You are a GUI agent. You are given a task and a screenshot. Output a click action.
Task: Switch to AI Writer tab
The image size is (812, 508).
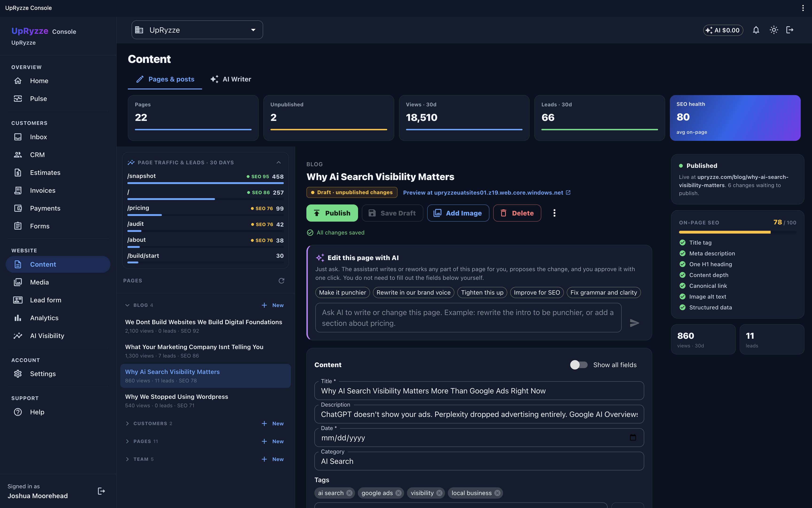[x=231, y=79]
